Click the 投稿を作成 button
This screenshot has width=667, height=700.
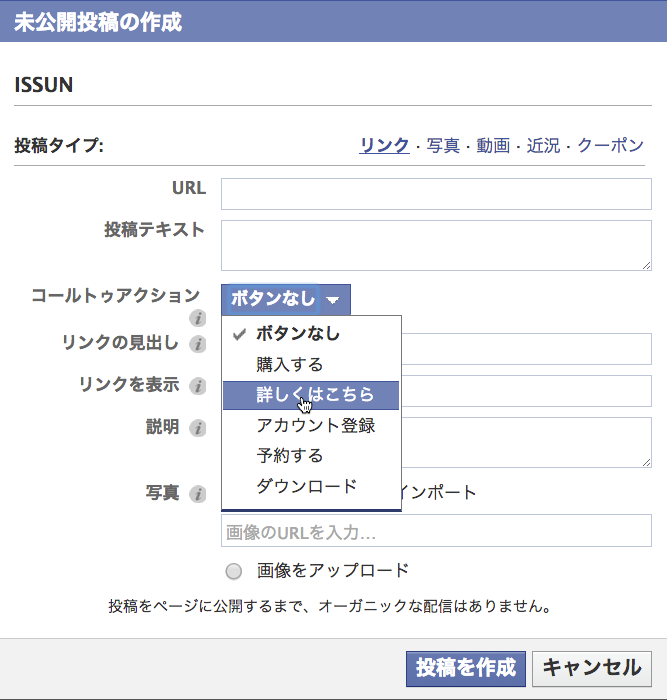466,669
